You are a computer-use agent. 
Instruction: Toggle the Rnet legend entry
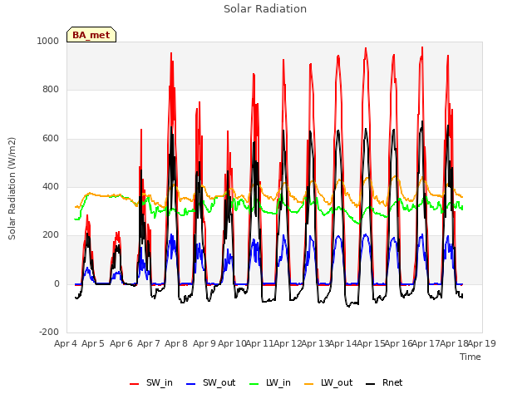384,382
